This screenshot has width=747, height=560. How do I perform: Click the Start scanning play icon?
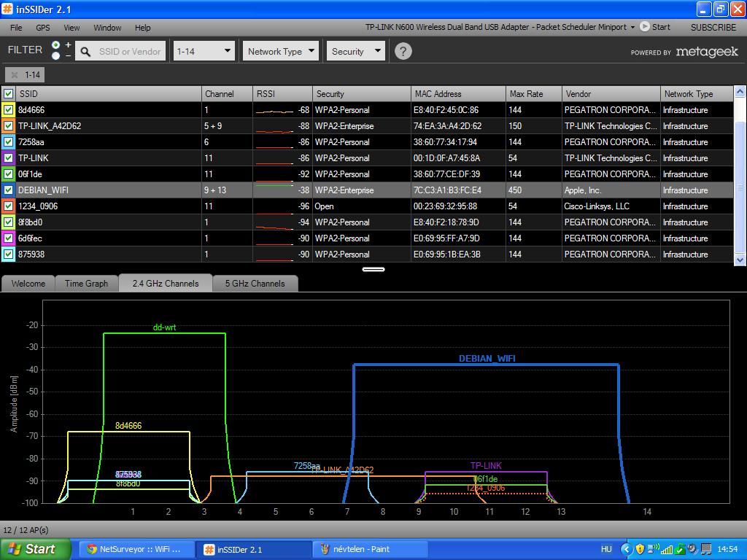point(644,27)
